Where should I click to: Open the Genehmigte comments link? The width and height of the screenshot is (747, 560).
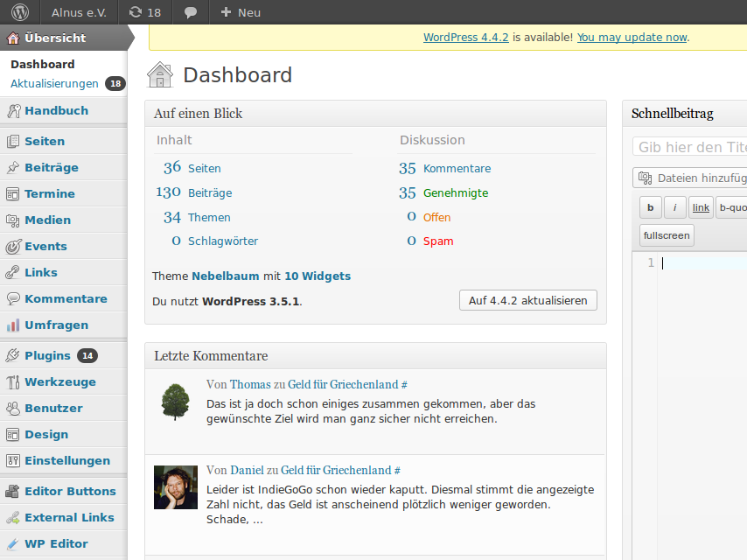(x=456, y=193)
